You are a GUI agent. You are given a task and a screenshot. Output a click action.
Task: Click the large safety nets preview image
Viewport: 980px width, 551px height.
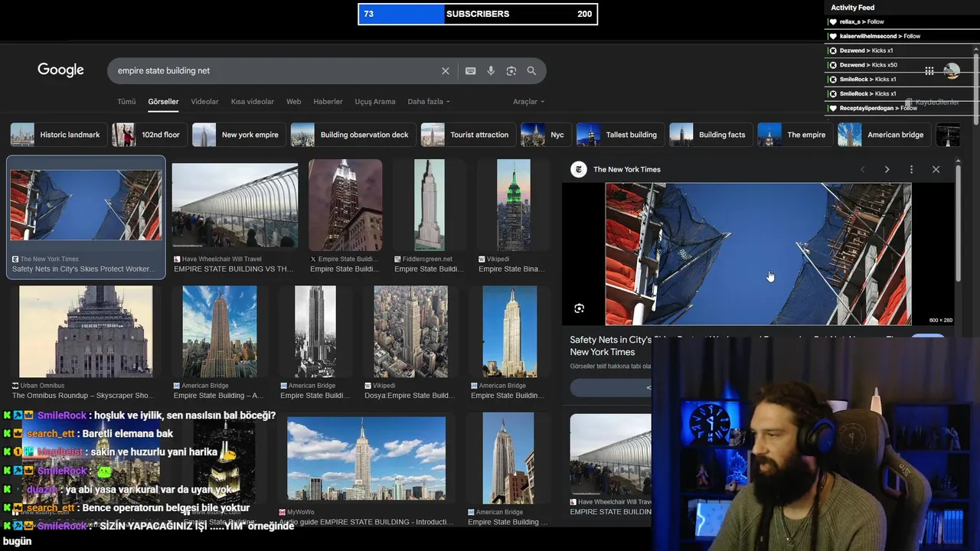pos(758,254)
